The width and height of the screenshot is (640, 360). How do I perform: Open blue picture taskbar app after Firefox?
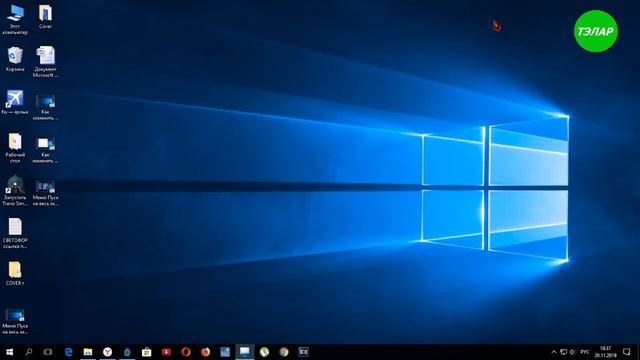[x=225, y=352]
